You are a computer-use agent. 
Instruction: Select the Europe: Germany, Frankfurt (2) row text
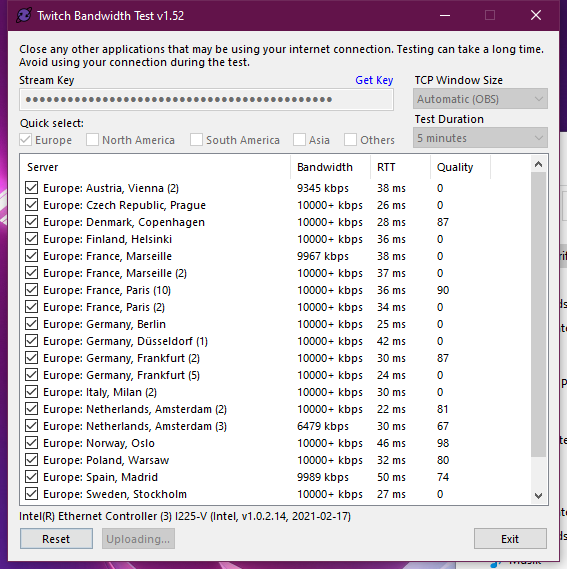tap(122, 358)
